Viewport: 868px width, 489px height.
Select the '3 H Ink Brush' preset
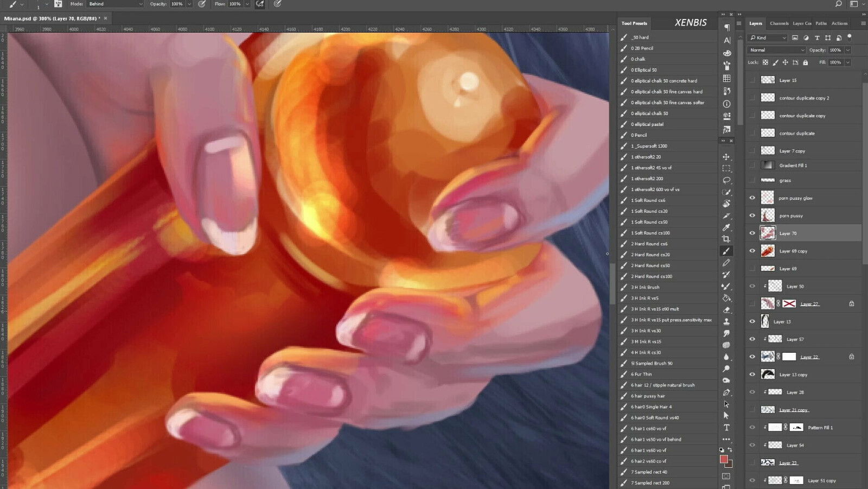click(x=645, y=287)
